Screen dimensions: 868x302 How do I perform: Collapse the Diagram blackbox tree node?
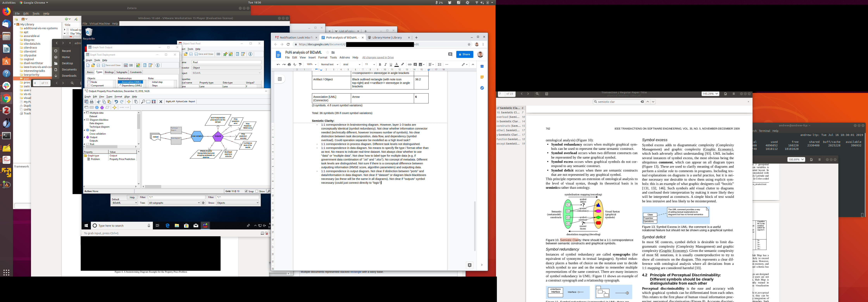coord(85,120)
